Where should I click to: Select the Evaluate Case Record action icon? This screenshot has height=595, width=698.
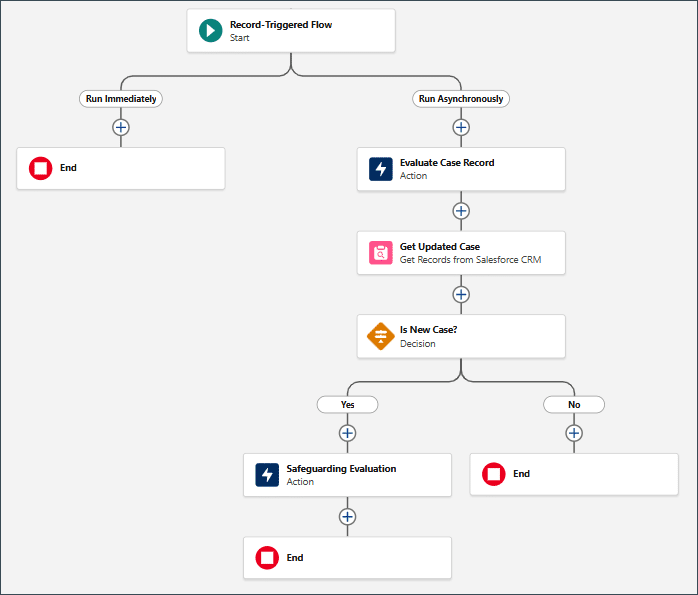point(381,169)
